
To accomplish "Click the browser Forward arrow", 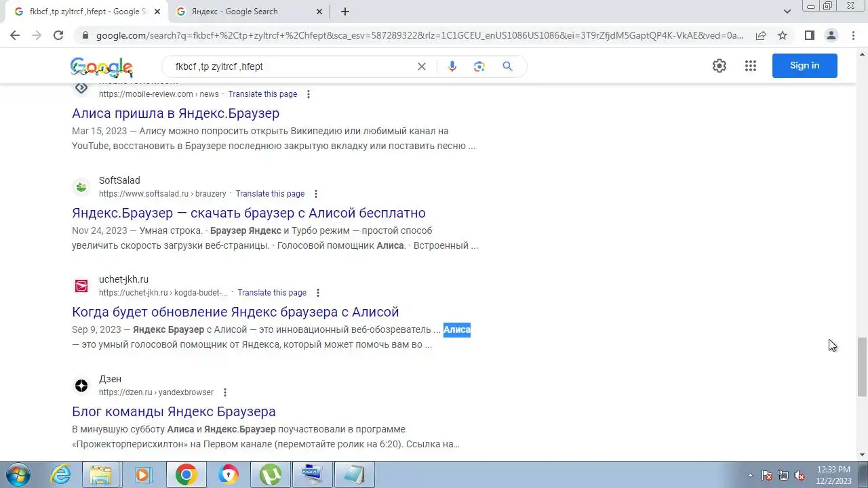I will coord(37,35).
